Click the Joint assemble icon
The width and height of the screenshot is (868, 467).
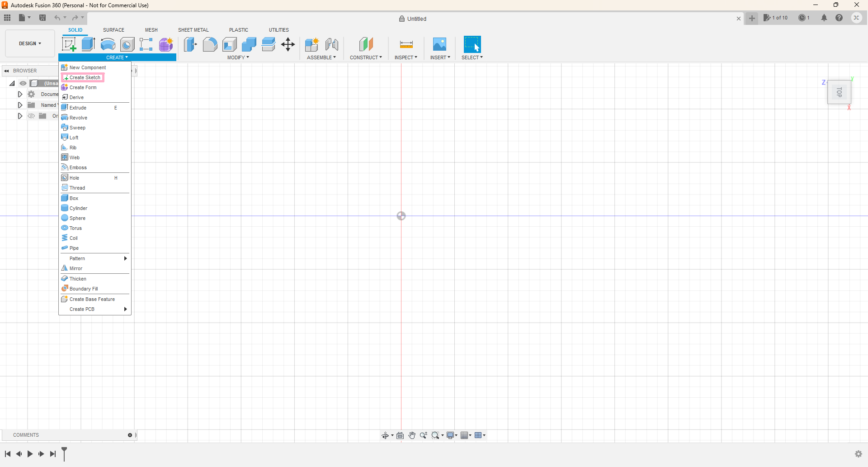coord(332,44)
